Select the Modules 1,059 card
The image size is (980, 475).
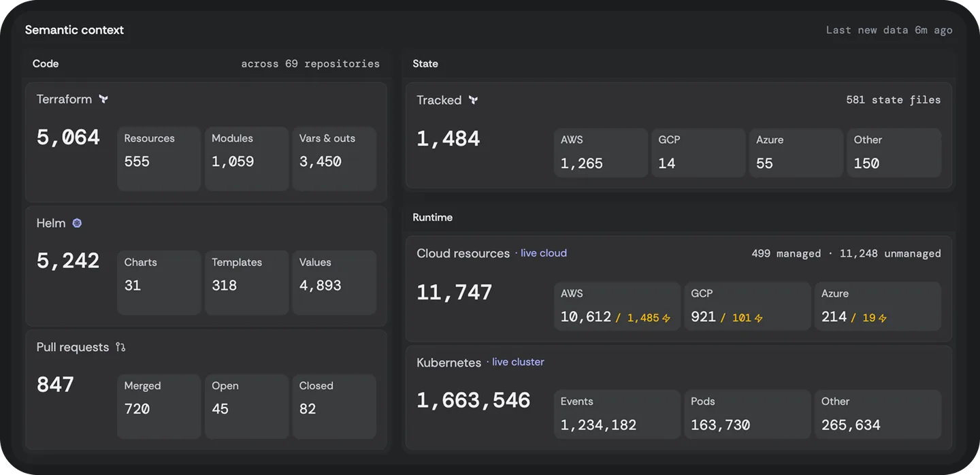click(246, 159)
